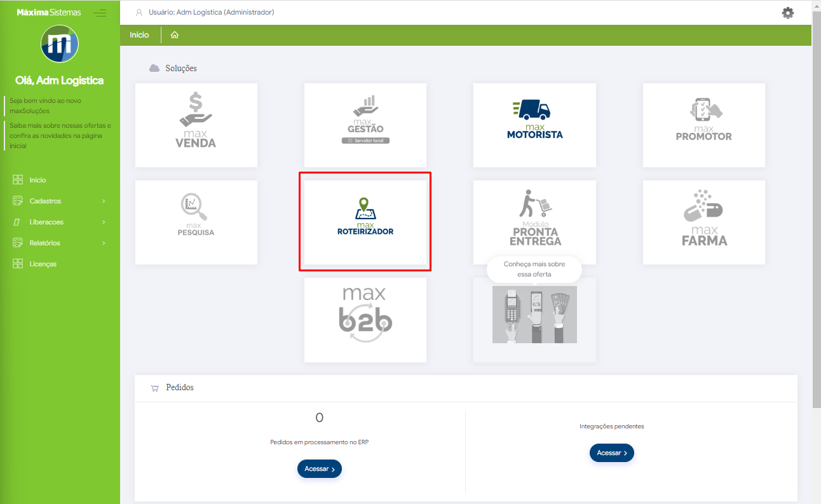Viewport: 821px width, 504px height.
Task: Click the Usuário: Adm Logistica label
Action: point(212,12)
